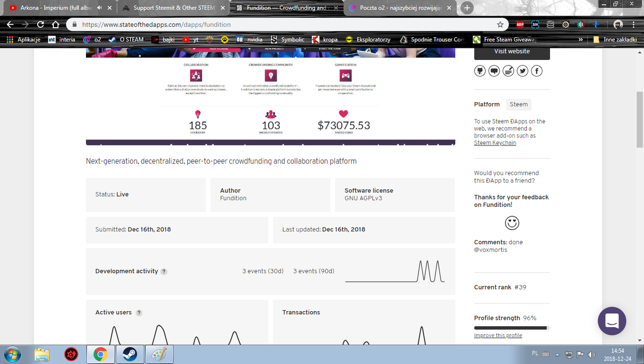Image resolution: width=644 pixels, height=364 pixels.
Task: Select the Fundition — Crowdfunding tab
Action: 287,8
